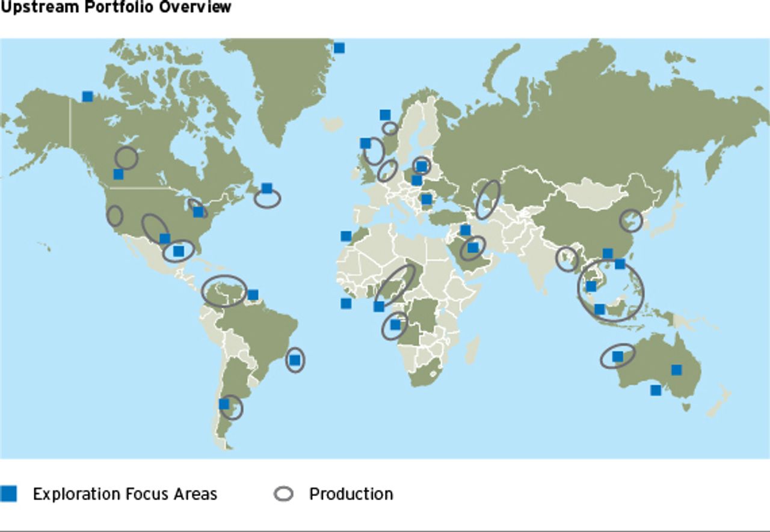Select the exploration square in eastern Australia

click(677, 370)
